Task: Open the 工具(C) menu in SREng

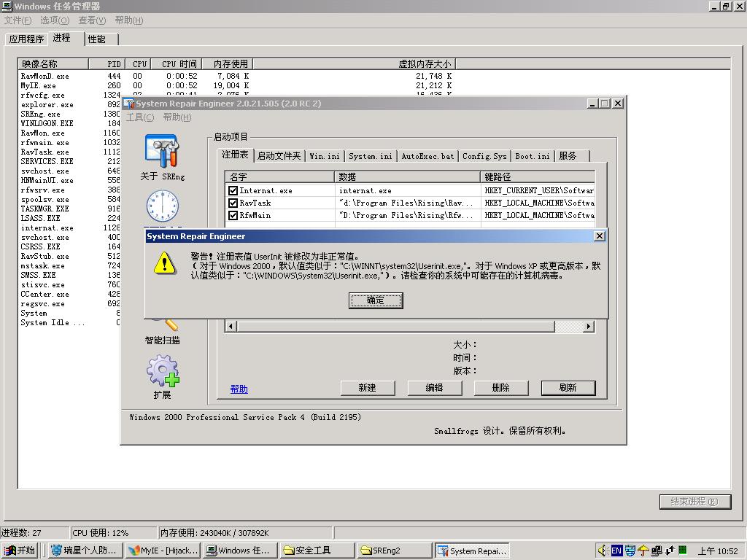Action: (140, 117)
